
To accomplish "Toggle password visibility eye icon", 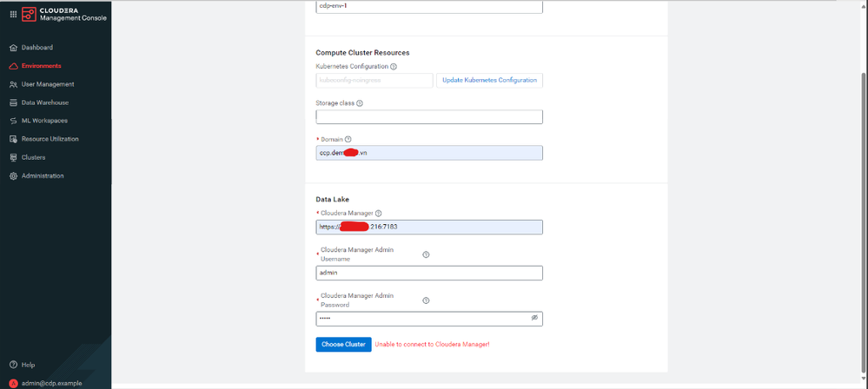I will 534,318.
